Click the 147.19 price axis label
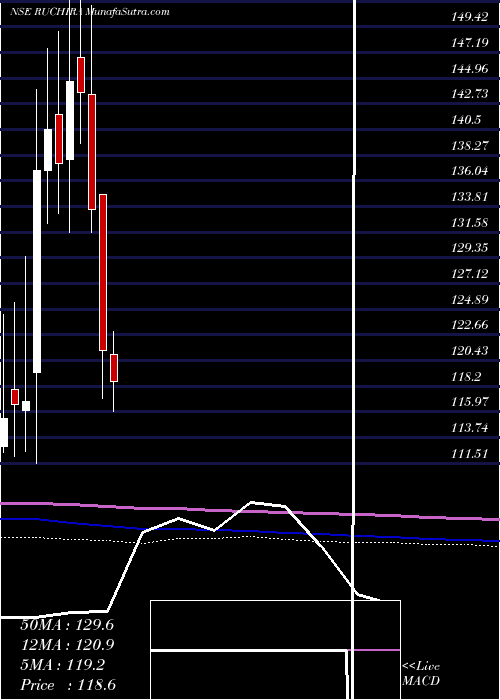The width and height of the screenshot is (500, 700). tap(470, 43)
